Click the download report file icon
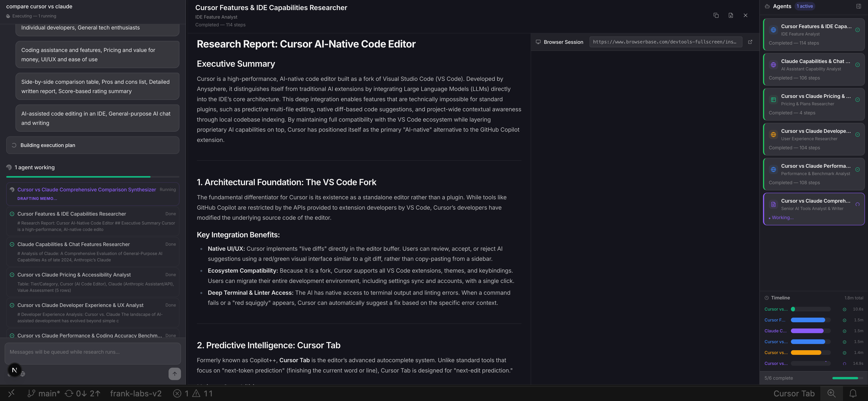Screen dimensions: 868x401 coord(730,16)
